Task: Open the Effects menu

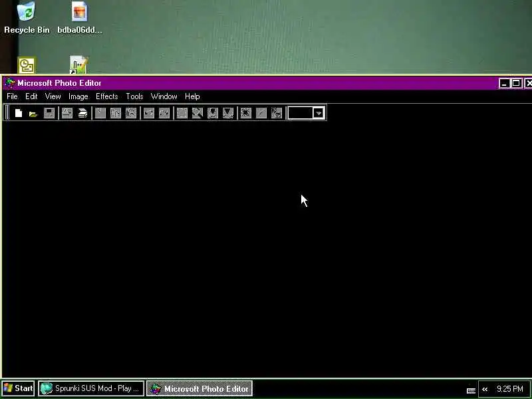Action: coord(107,96)
